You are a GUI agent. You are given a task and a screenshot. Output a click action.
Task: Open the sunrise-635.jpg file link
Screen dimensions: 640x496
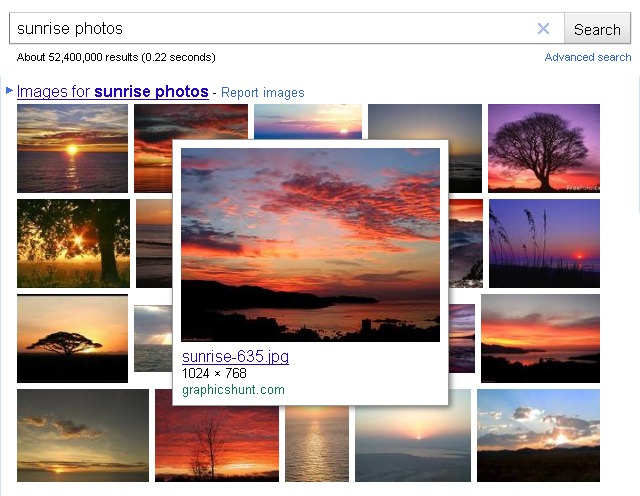point(235,357)
